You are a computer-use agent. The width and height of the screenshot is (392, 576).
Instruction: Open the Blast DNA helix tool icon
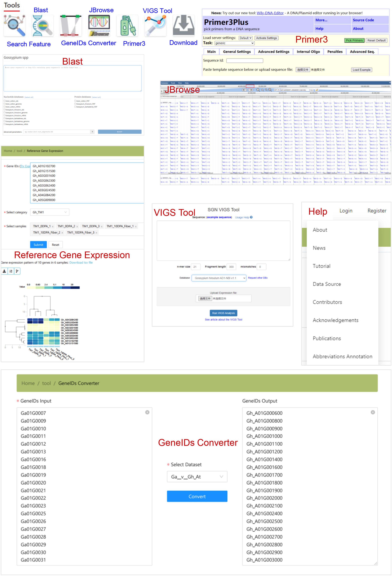point(43,26)
